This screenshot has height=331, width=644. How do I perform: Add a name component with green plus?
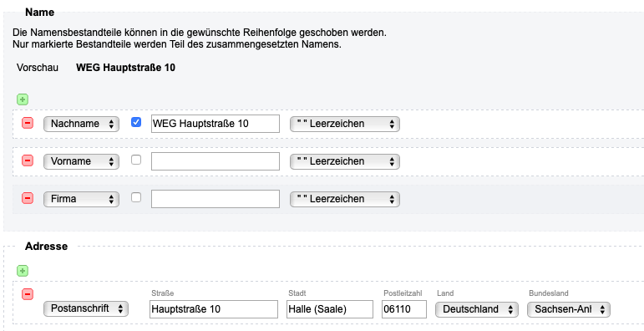tap(23, 99)
